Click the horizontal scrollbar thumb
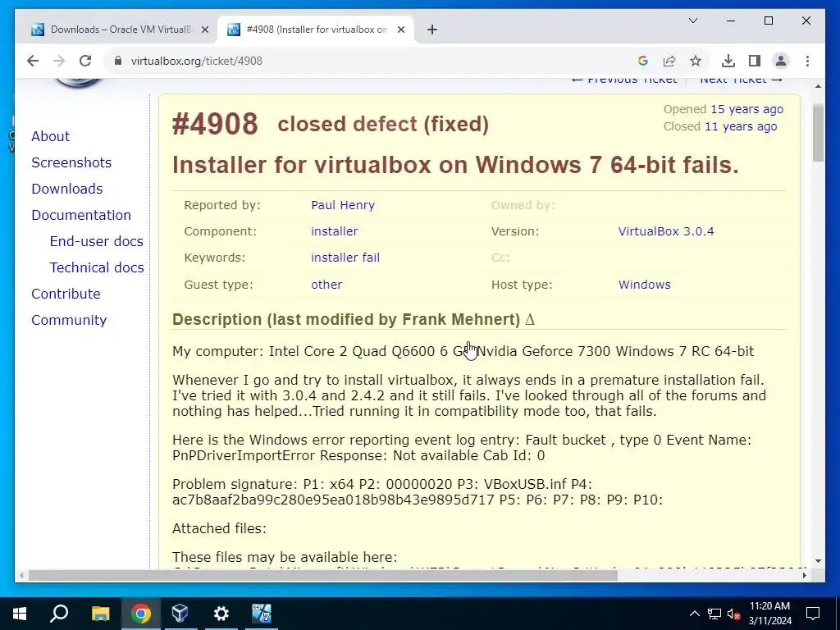This screenshot has height=630, width=840. tap(322, 575)
